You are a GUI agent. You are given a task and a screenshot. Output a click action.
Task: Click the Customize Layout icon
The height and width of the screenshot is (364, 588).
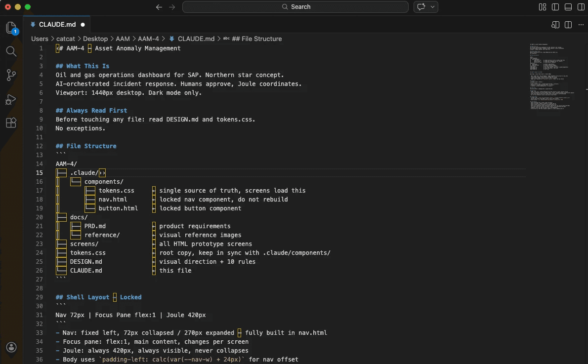[542, 7]
